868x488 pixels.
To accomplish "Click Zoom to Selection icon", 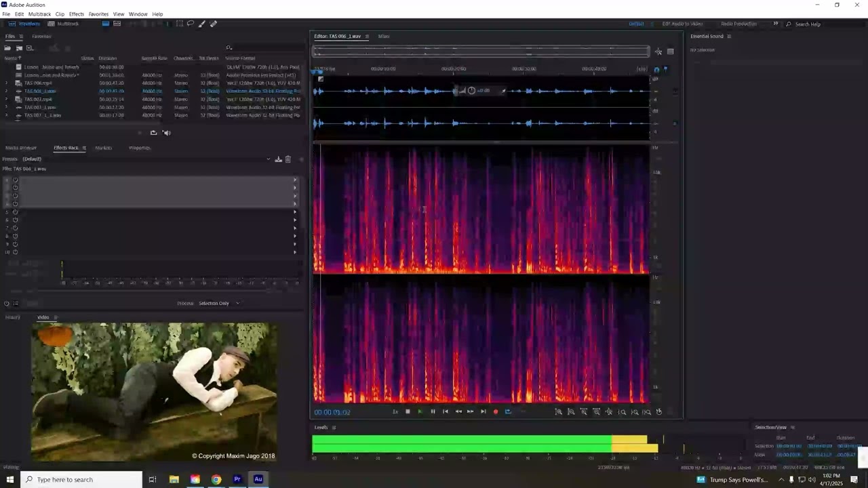I will point(647,411).
